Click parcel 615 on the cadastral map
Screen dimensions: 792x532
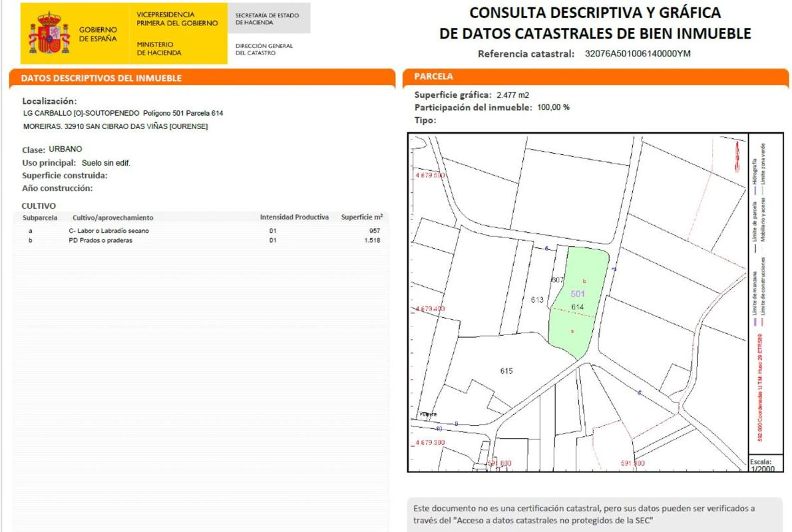point(506,370)
